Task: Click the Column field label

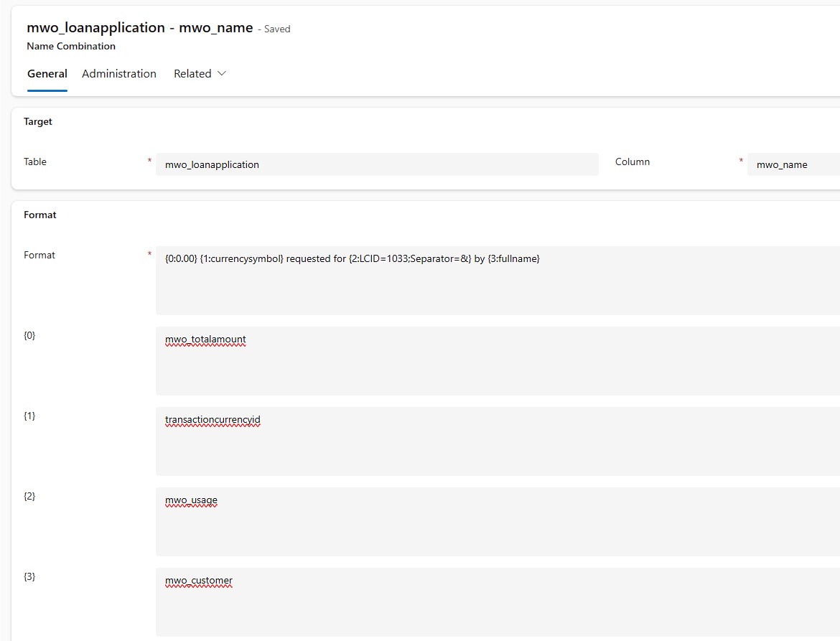Action: point(632,162)
